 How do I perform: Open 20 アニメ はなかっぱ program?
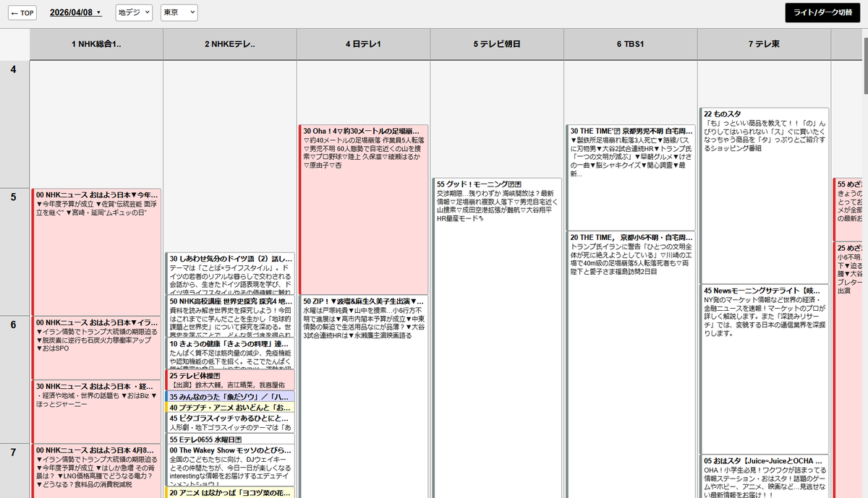[230, 492]
